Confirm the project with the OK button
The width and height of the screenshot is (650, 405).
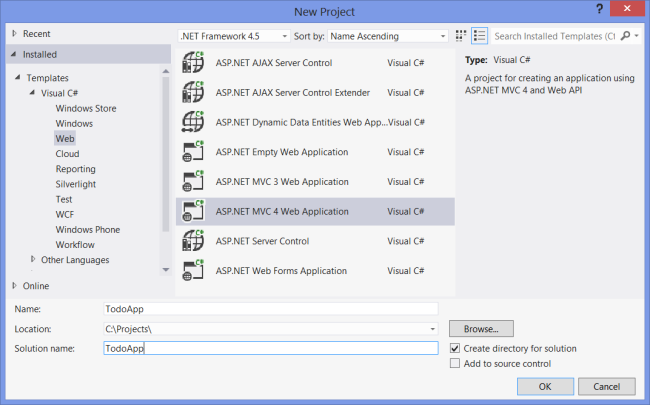(x=545, y=386)
